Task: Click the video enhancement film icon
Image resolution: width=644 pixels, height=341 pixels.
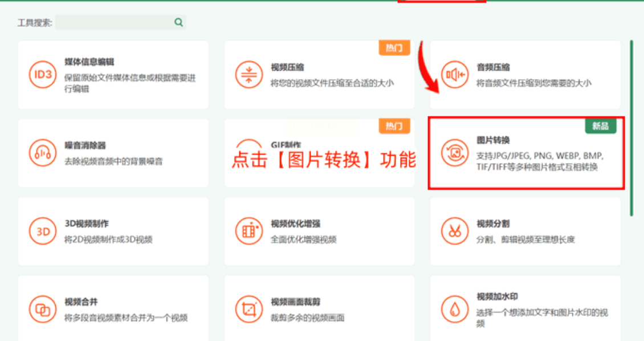Action: pyautogui.click(x=249, y=232)
